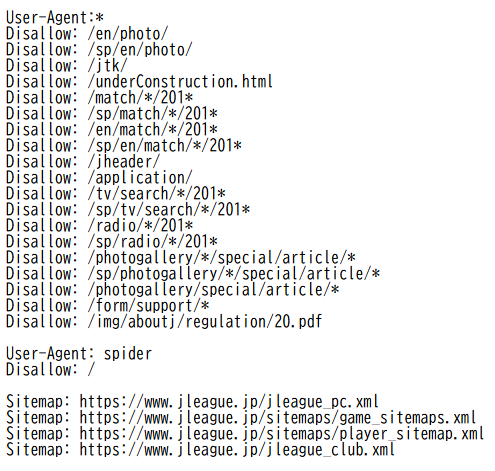Click the /underConstruction.html path text

pyautogui.click(x=180, y=82)
